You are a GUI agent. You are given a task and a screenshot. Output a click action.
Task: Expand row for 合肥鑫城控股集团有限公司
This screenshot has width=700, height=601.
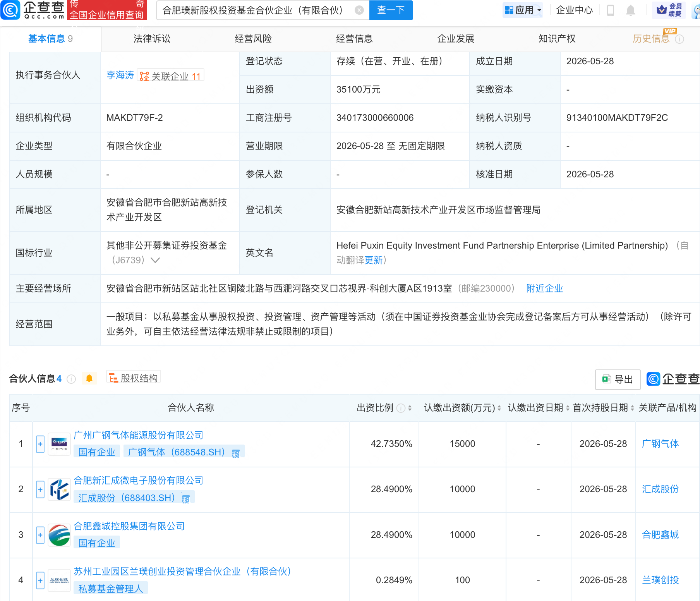40,535
